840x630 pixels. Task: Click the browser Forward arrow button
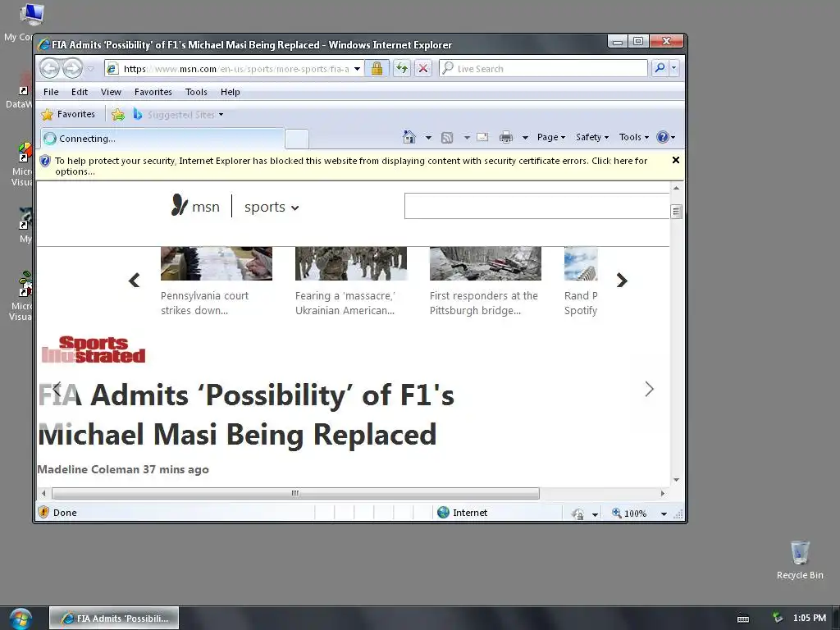pyautogui.click(x=72, y=69)
